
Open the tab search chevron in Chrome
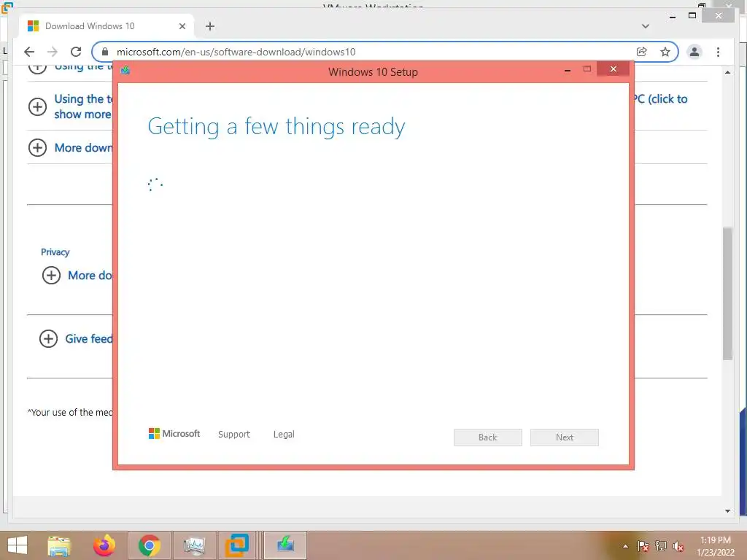(646, 26)
